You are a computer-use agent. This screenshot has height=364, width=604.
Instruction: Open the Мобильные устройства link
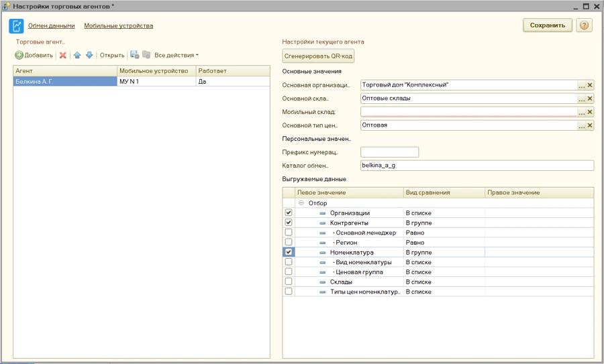click(119, 25)
